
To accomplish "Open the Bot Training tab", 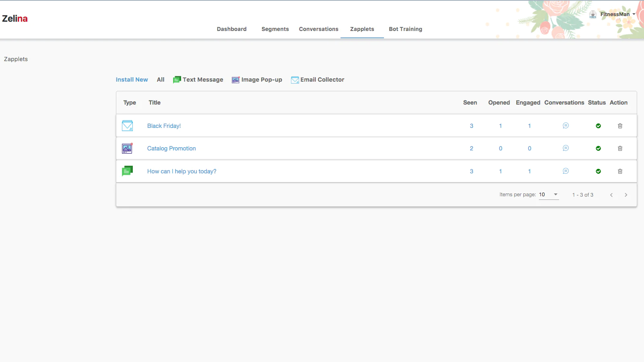I will coord(405,29).
